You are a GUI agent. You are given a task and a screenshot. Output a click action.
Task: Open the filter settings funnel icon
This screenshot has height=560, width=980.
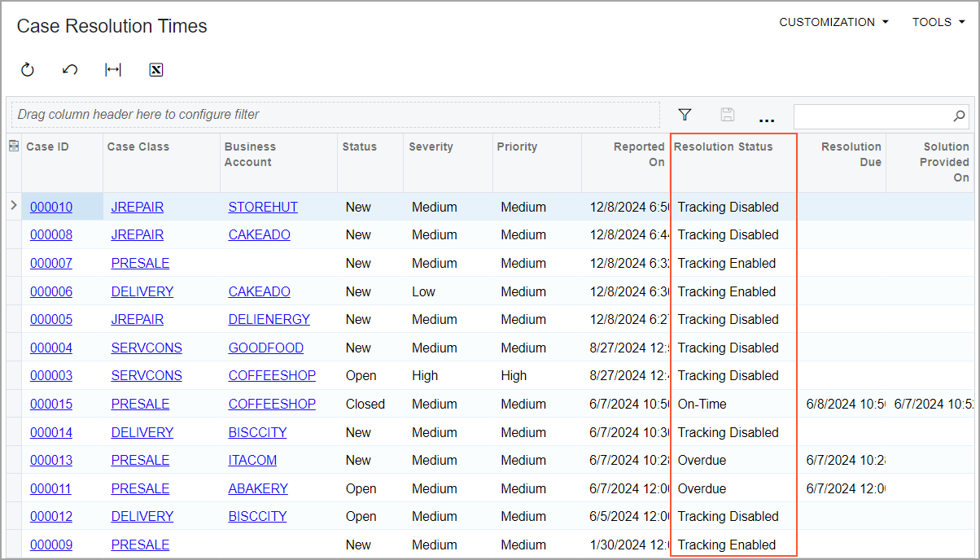(x=685, y=115)
